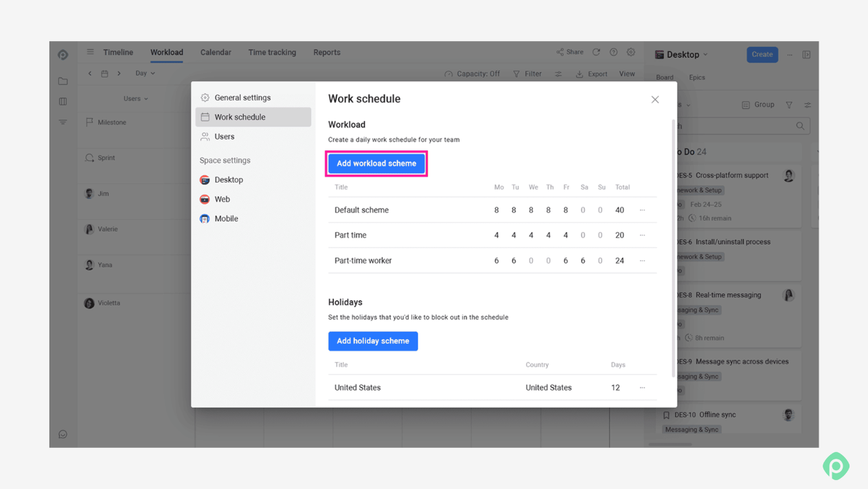Screen dimensions: 868x489
Task: Open the View menu
Action: point(627,74)
